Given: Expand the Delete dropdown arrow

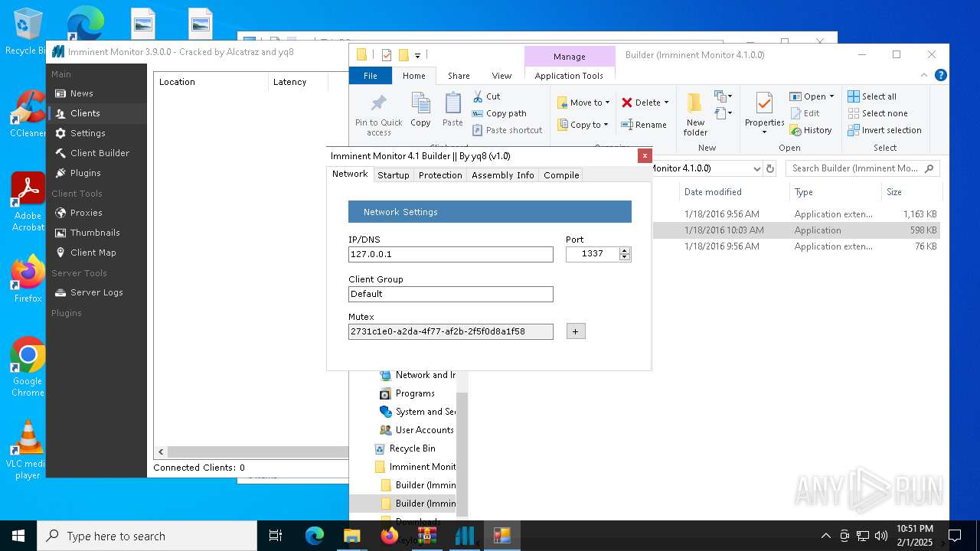Looking at the screenshot, I should click(x=666, y=103).
